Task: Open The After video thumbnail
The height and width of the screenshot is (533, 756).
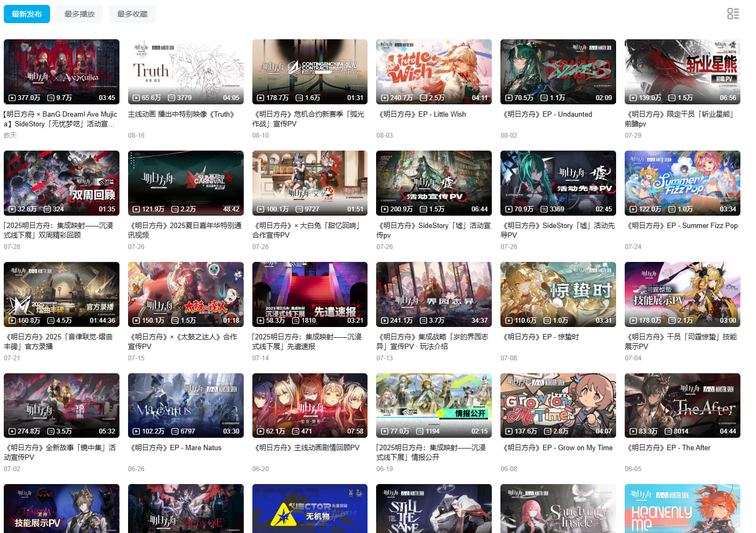Action: 682,406
